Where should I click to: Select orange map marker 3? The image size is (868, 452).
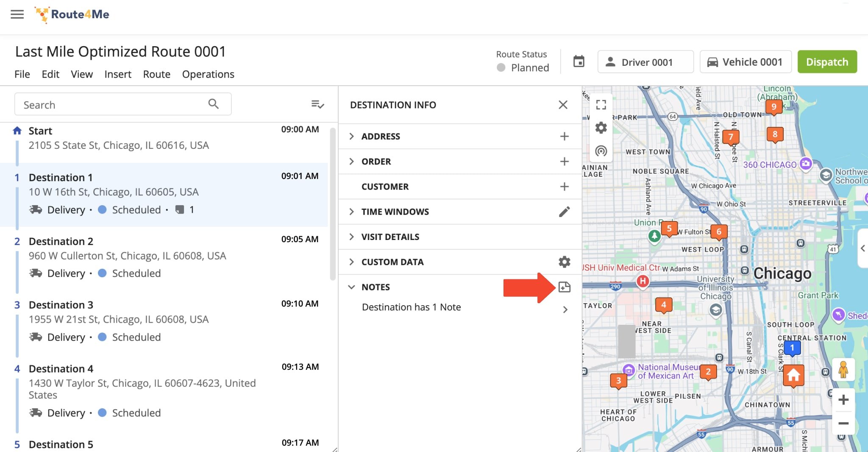point(618,381)
